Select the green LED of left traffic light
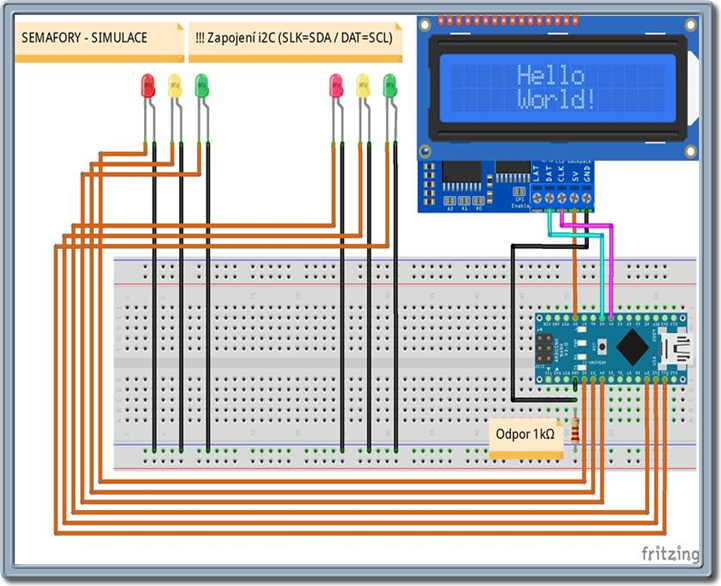 click(x=202, y=86)
